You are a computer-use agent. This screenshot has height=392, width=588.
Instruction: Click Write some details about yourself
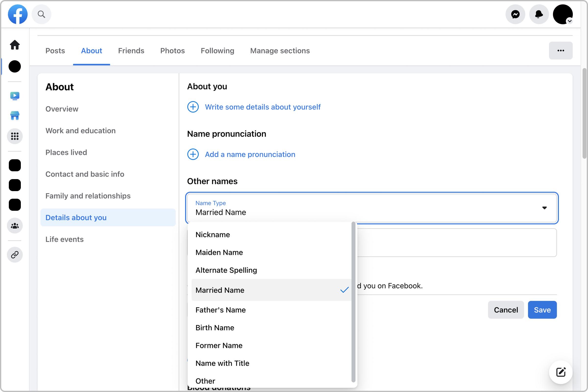tap(263, 107)
